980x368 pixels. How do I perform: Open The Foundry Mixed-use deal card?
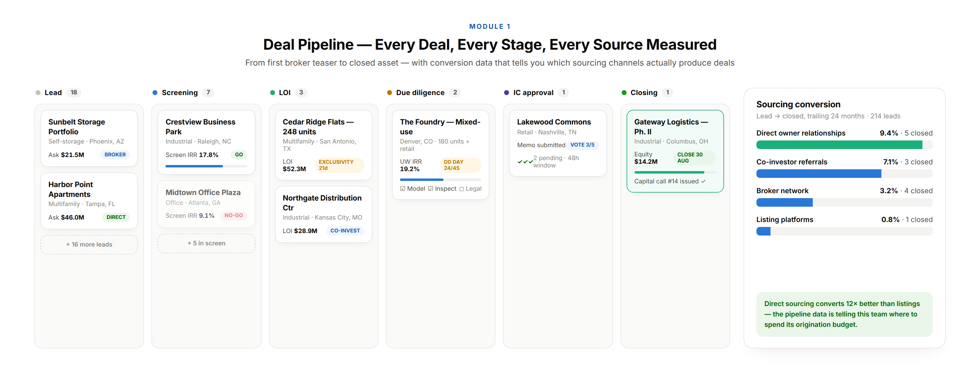click(441, 155)
